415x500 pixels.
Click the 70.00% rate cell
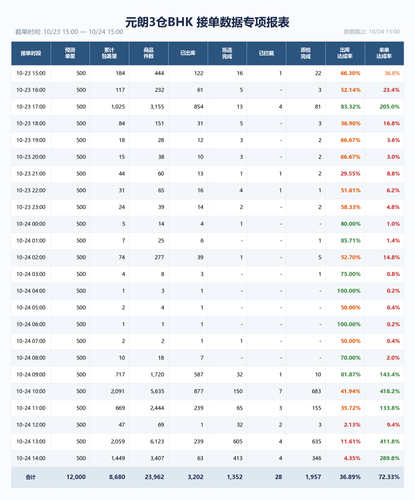tap(351, 358)
